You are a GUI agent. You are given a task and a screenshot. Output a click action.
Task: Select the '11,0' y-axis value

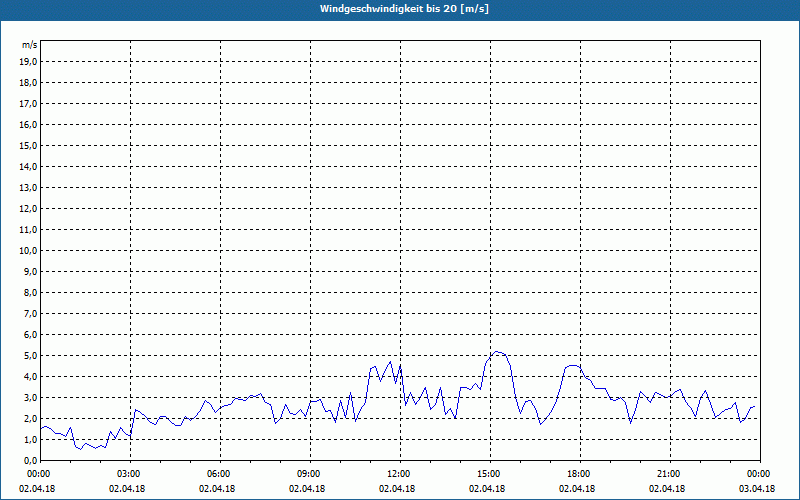(x=28, y=230)
